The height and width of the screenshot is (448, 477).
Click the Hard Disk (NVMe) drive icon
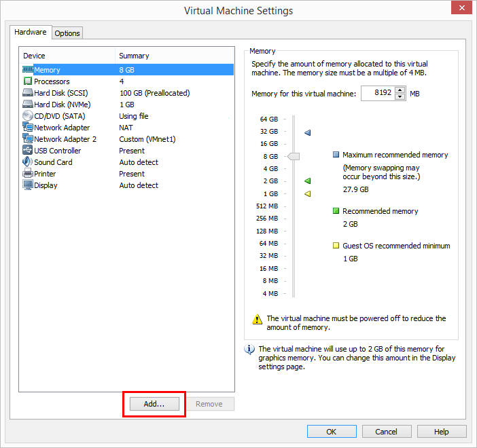click(28, 104)
